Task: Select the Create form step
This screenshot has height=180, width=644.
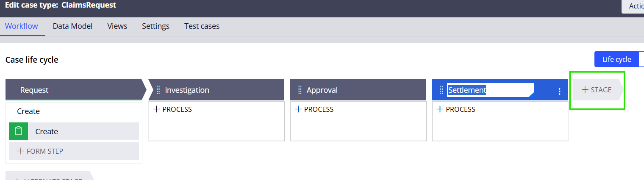Action: pos(83,131)
